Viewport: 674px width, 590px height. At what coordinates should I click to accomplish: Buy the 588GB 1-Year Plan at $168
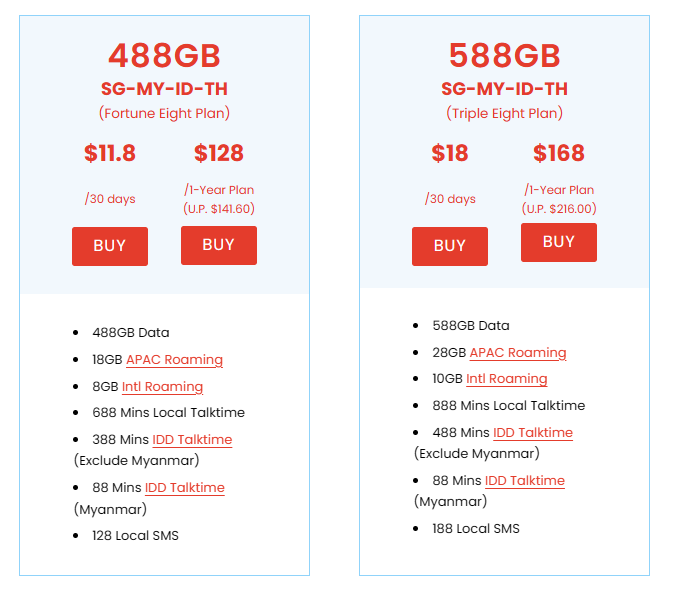pyautogui.click(x=559, y=242)
